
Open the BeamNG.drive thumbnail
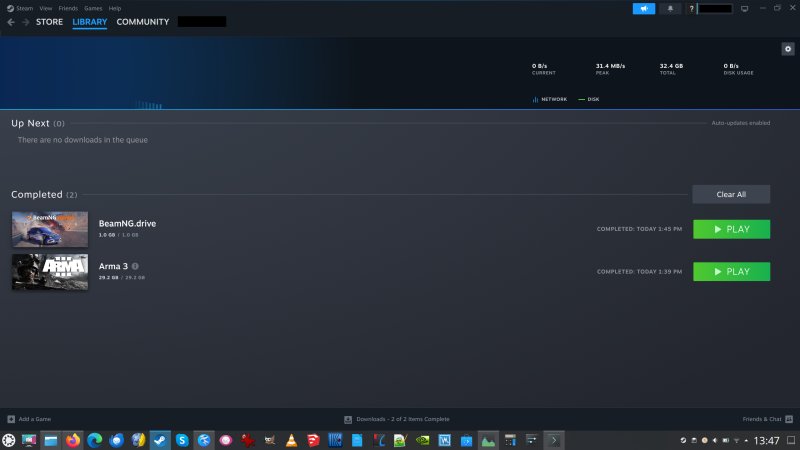[x=50, y=229]
